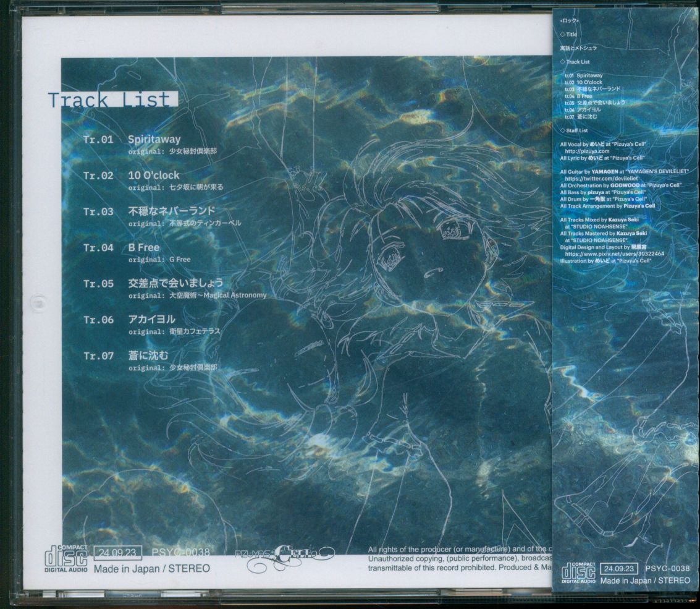
Task: Click "All Tracks Mastered by Kazuya Seki"
Action: (x=604, y=233)
